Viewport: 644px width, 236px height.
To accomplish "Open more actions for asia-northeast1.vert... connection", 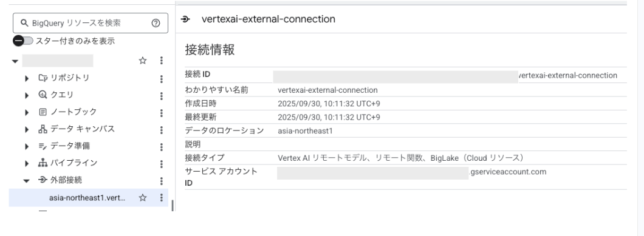I will click(162, 198).
